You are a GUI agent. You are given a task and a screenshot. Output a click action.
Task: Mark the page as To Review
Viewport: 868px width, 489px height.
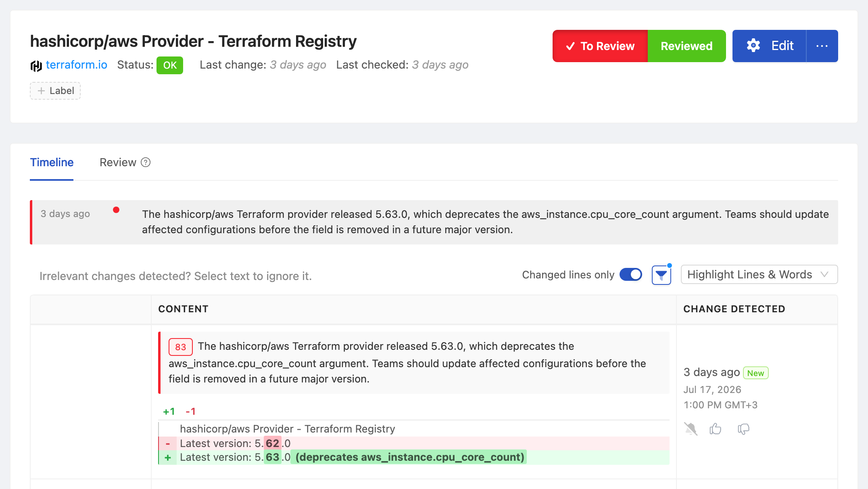click(600, 46)
